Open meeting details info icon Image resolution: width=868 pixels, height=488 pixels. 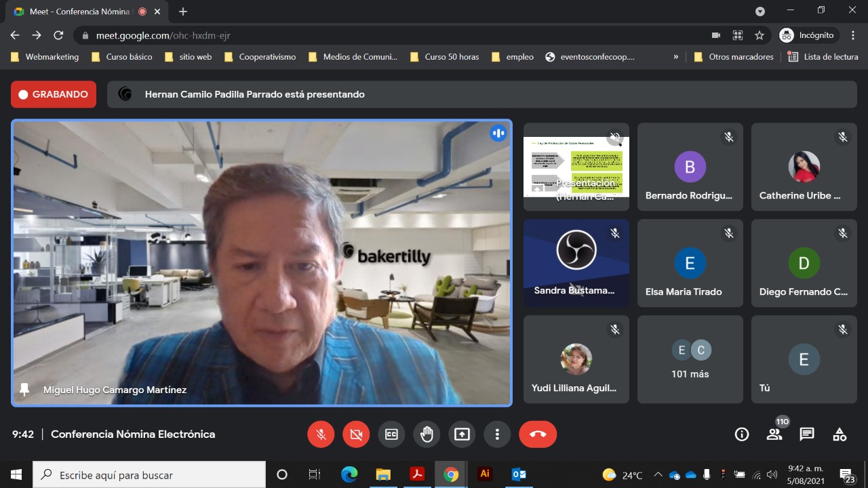[x=742, y=434]
